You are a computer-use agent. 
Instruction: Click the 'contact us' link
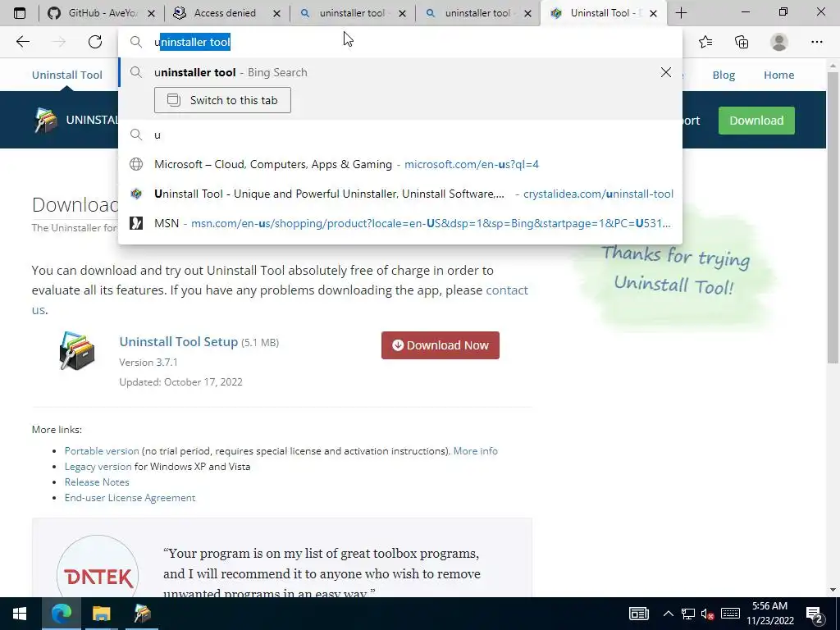pyautogui.click(x=507, y=290)
